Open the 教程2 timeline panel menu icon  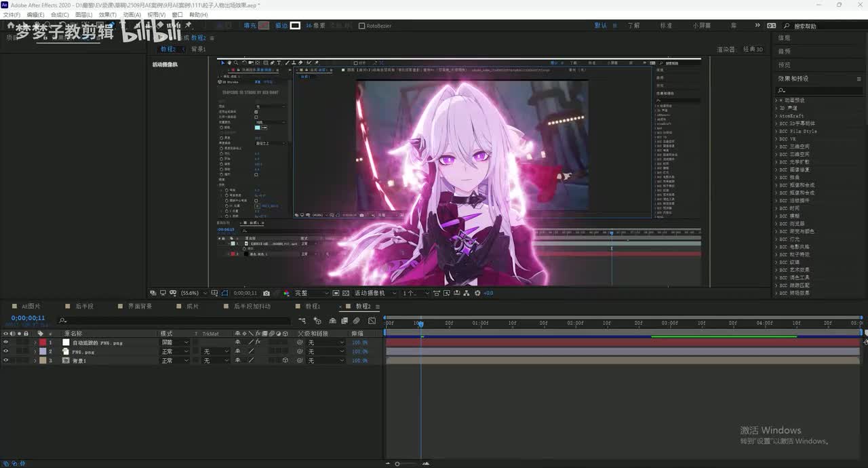point(378,307)
